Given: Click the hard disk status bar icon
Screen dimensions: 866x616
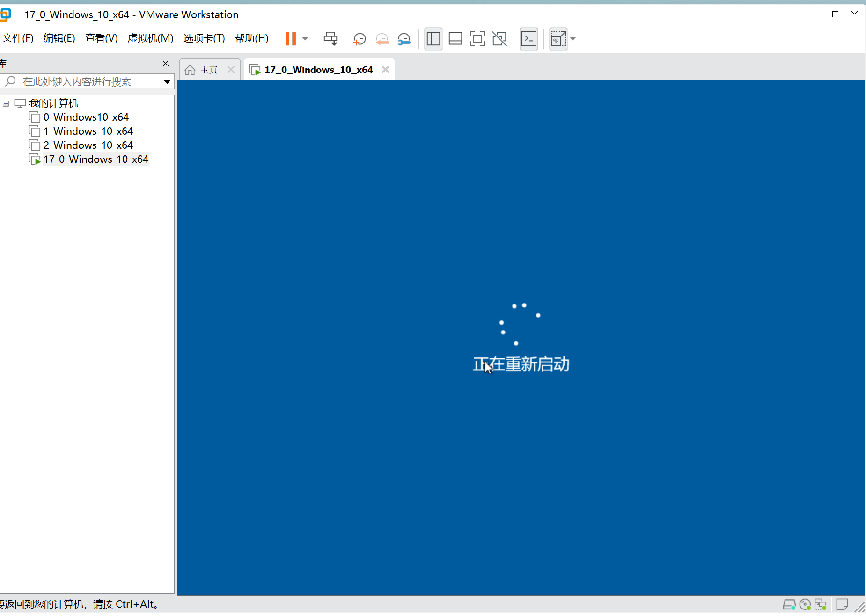Looking at the screenshot, I should [x=789, y=604].
